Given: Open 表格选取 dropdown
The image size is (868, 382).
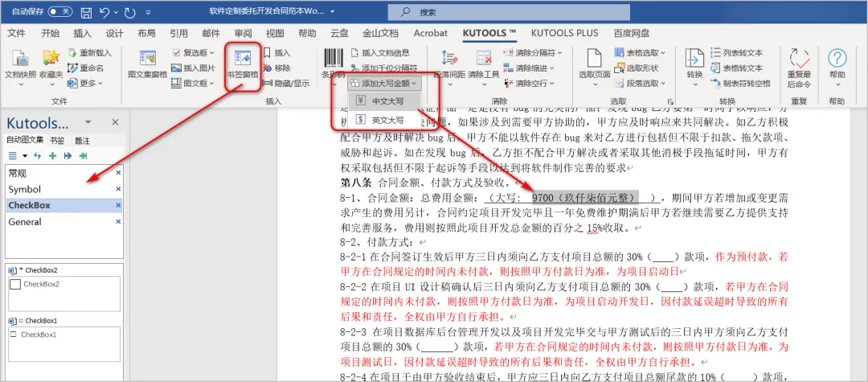Looking at the screenshot, I should click(640, 53).
